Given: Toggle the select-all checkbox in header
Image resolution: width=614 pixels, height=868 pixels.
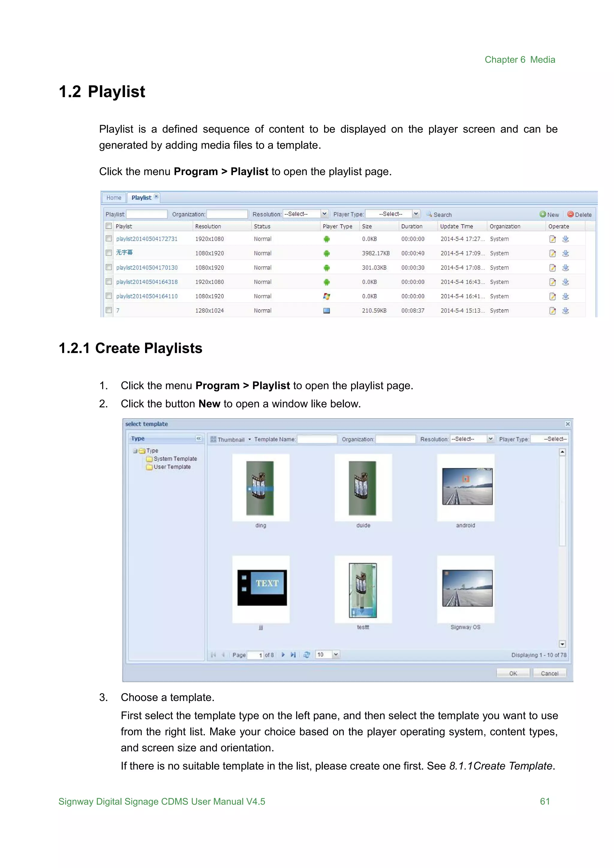Looking at the screenshot, I should coord(109,226).
